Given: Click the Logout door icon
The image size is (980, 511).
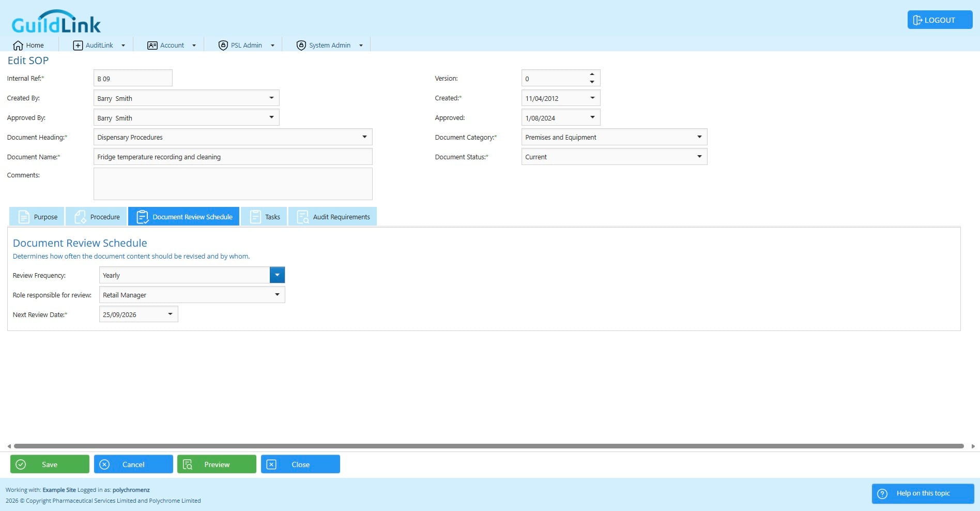Looking at the screenshot, I should (917, 20).
